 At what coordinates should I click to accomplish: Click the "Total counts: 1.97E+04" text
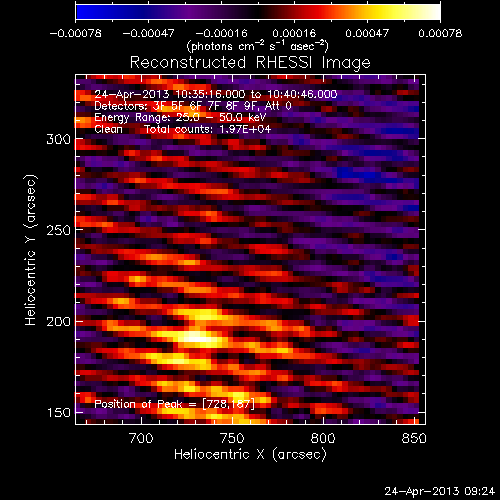point(208,129)
